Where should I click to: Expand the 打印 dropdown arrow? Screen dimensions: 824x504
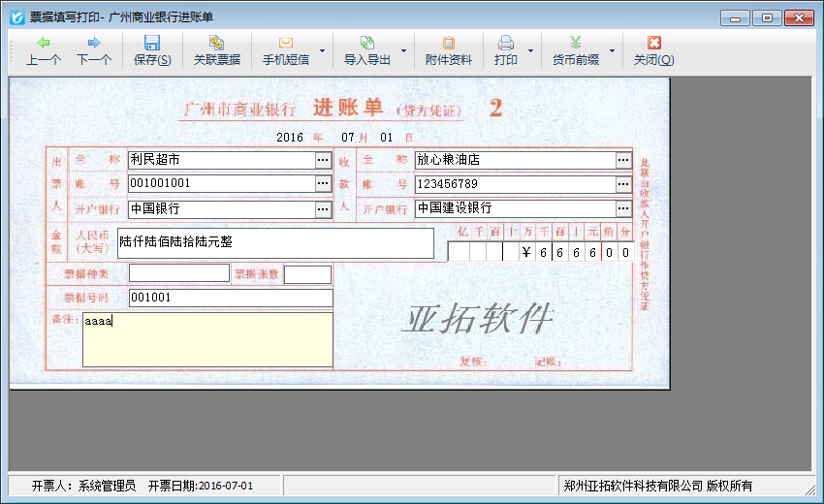point(530,50)
